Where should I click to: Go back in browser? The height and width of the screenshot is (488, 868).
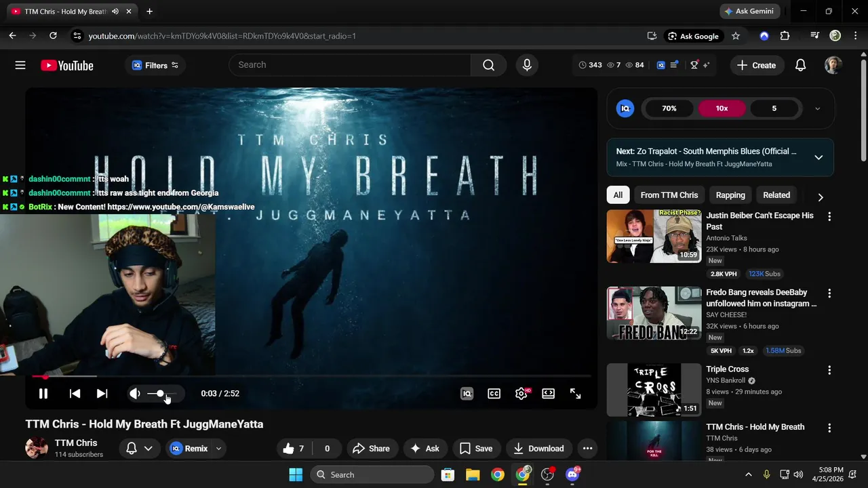click(x=12, y=36)
